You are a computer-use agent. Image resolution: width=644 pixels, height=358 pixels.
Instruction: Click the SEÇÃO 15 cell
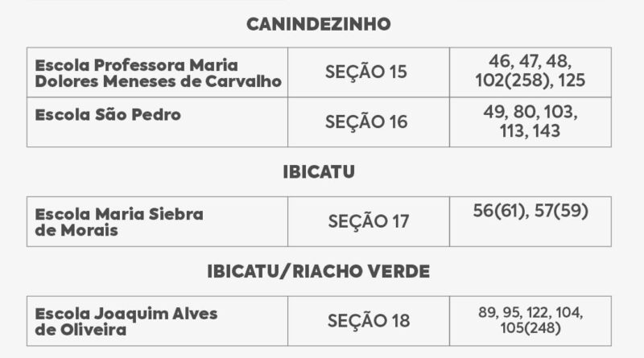(366, 72)
